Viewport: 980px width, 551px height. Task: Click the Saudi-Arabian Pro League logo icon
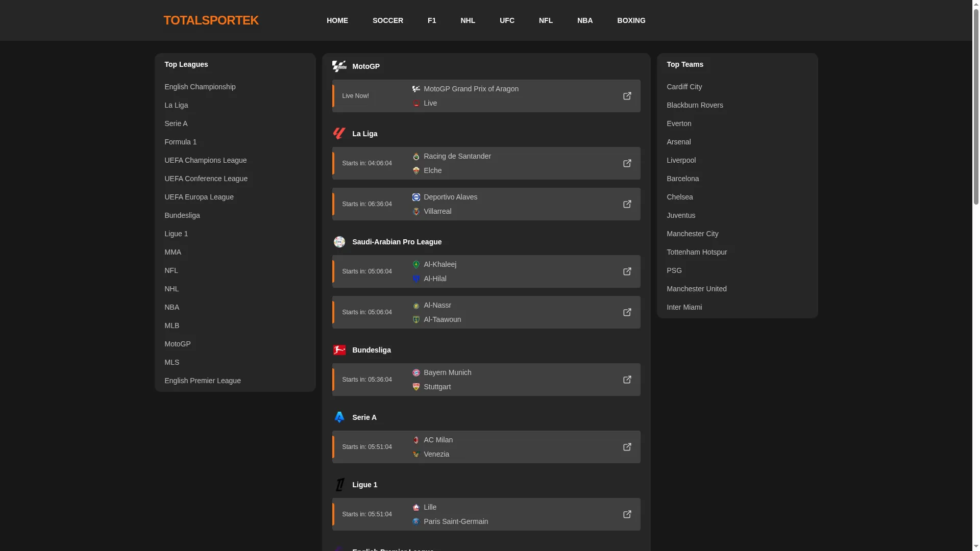(339, 242)
